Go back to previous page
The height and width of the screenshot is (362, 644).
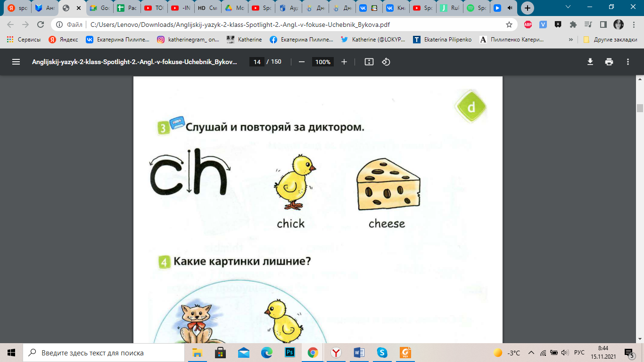pyautogui.click(x=10, y=25)
